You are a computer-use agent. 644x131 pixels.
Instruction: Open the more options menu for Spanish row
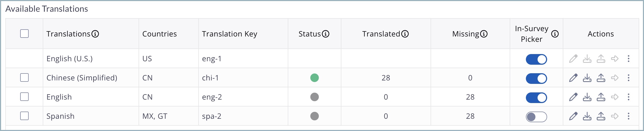click(x=628, y=116)
